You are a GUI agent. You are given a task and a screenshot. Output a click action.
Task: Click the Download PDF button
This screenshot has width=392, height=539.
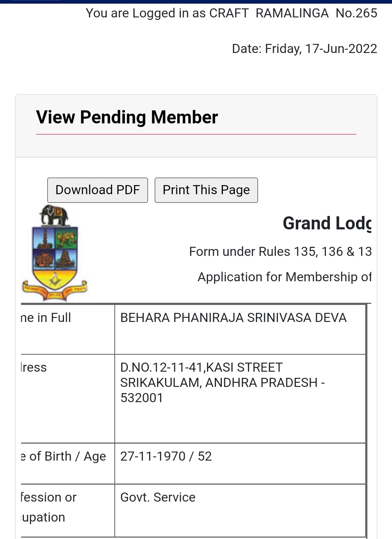pos(97,190)
